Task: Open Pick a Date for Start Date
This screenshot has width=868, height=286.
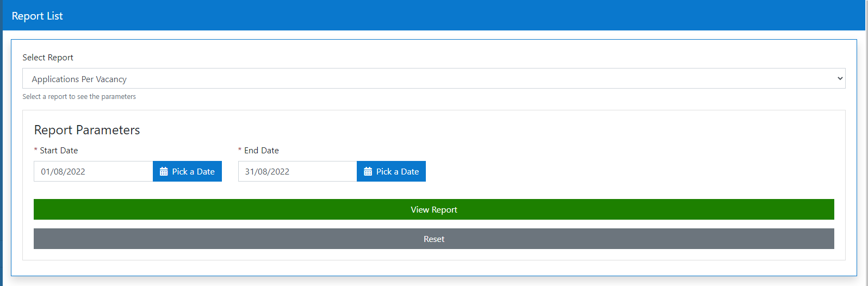Action: (187, 171)
